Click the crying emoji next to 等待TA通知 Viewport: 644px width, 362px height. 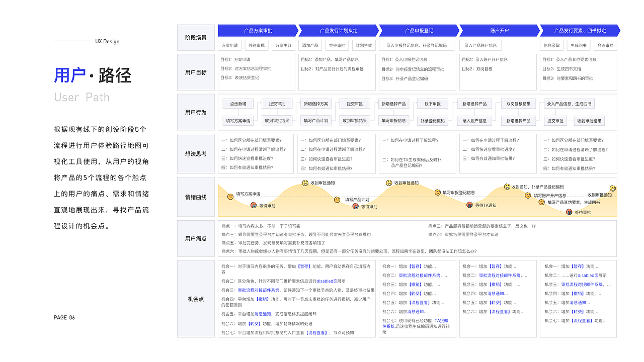[x=470, y=205]
